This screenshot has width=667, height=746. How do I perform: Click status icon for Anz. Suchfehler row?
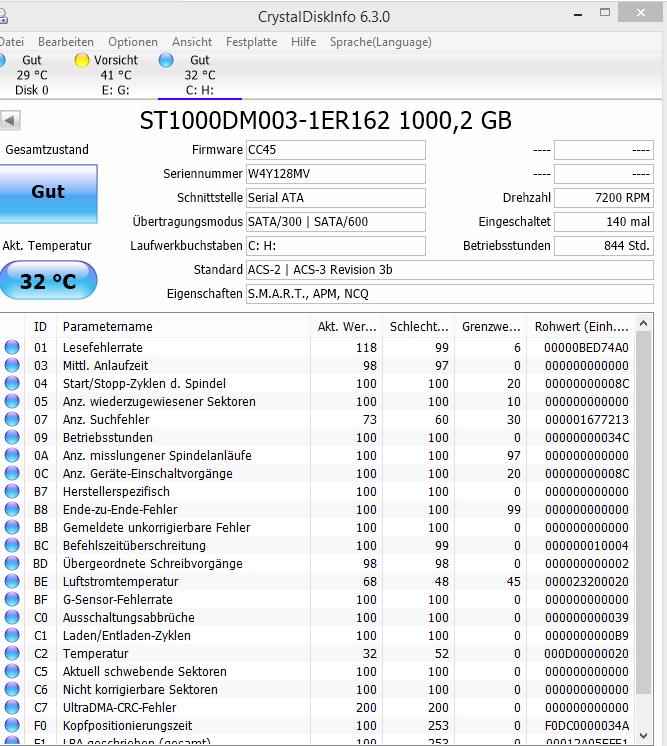pos(12,420)
